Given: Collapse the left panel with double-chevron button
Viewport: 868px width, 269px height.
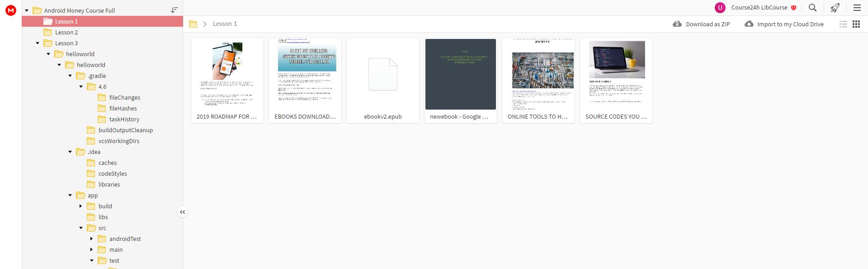Looking at the screenshot, I should point(182,212).
